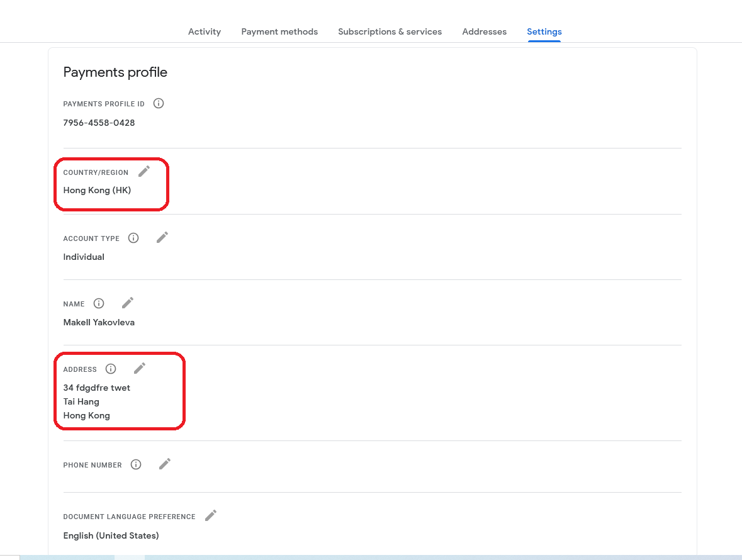This screenshot has width=742, height=560.
Task: Click the Individual account type value
Action: [84, 257]
